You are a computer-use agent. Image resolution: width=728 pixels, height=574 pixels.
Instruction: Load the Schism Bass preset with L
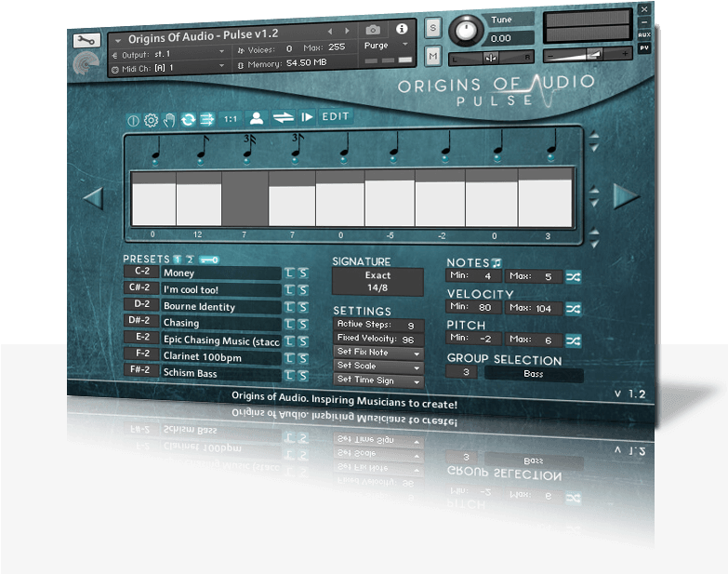[290, 375]
